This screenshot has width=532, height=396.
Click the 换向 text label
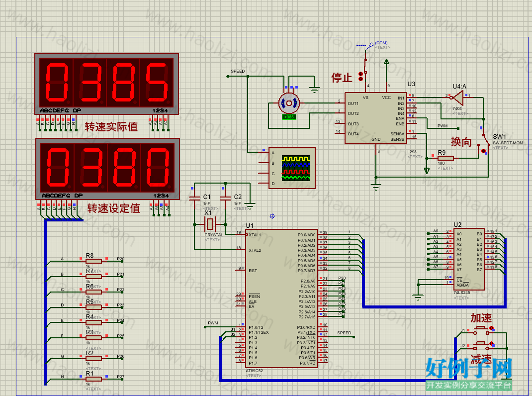click(x=461, y=142)
